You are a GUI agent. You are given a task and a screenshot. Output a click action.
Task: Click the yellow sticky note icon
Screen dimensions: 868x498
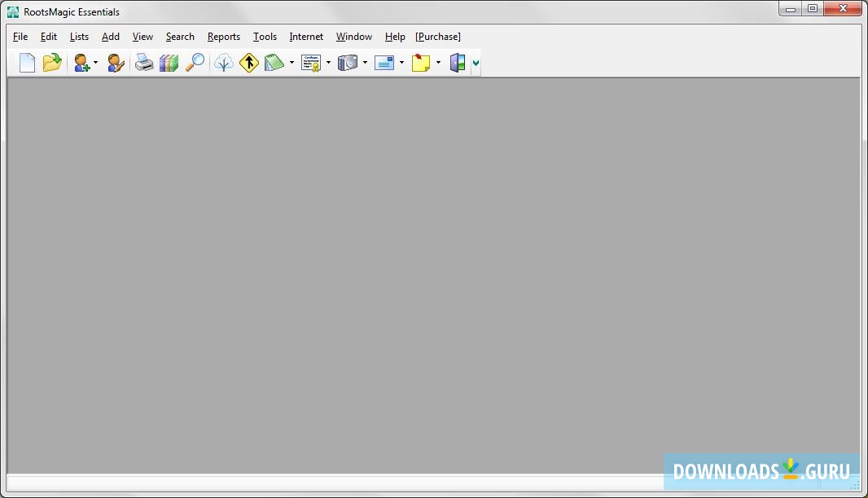click(421, 63)
